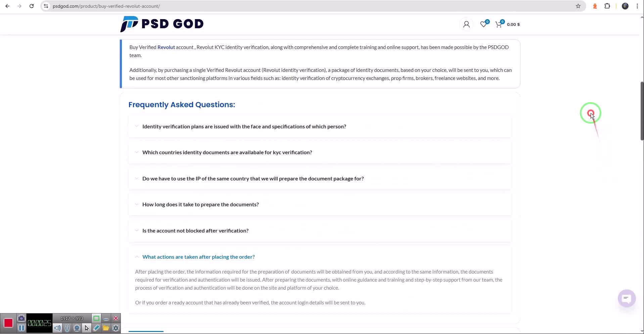Click the paragraph starting 'Additionally, by purchasing'
Screen dimensions: 644x334
[x=321, y=74]
